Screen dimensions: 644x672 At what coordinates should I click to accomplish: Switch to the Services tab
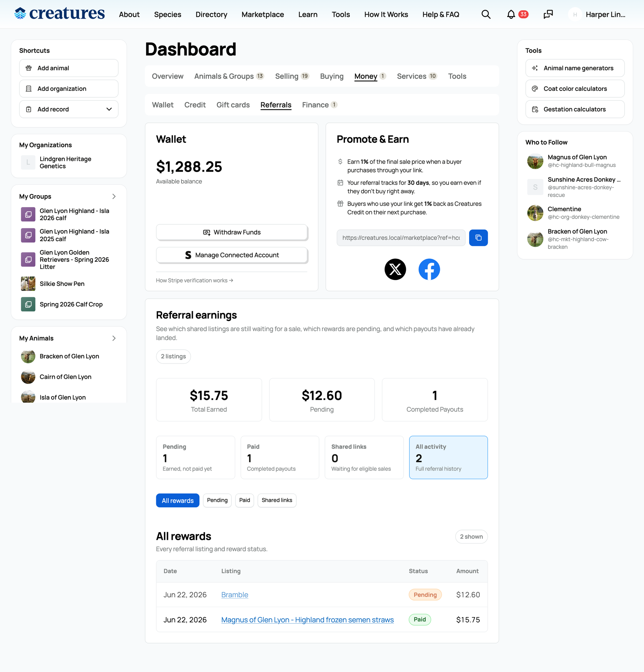[417, 76]
